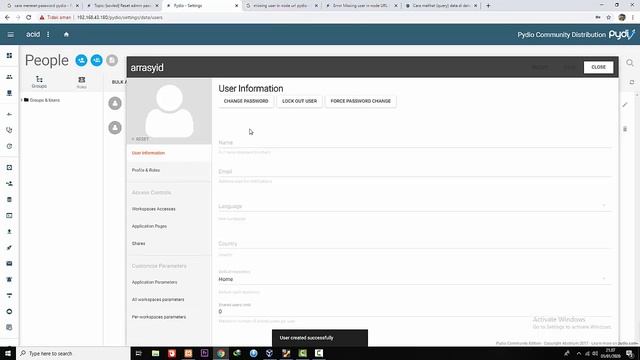Image resolution: width=640 pixels, height=360 pixels.
Task: Click the LOCK OUT USER button
Action: pyautogui.click(x=299, y=101)
